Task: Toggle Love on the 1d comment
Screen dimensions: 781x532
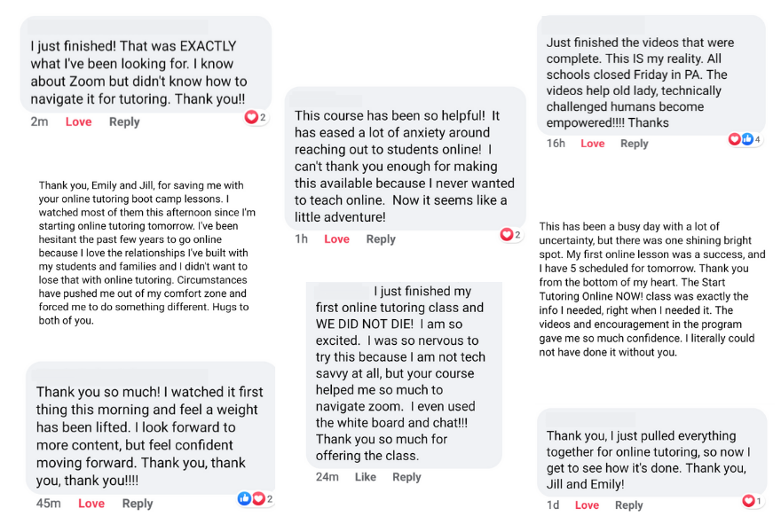Action: click(587, 505)
